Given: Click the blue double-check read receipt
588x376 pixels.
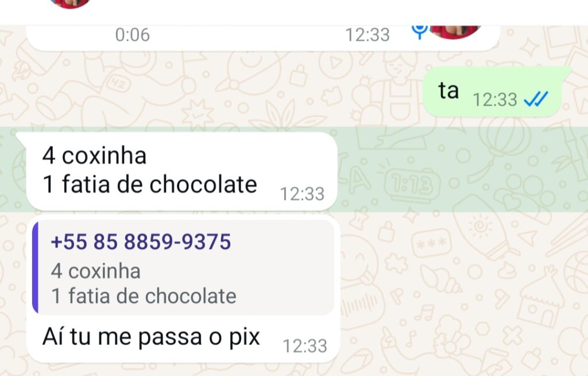Looking at the screenshot, I should tap(536, 99).
